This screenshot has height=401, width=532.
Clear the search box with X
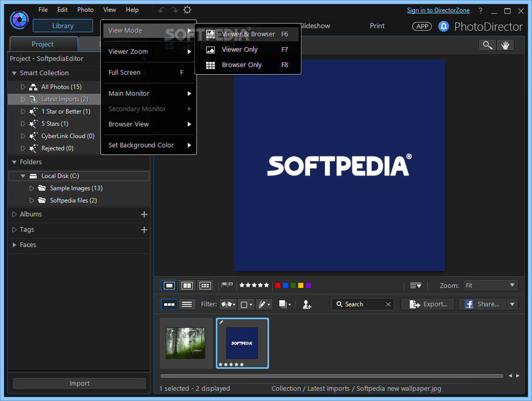pyautogui.click(x=388, y=304)
